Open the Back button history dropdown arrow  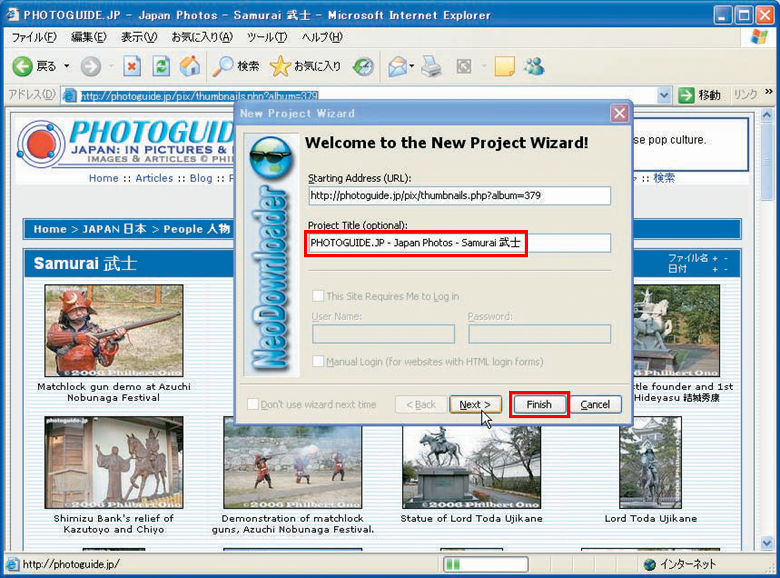[x=67, y=66]
